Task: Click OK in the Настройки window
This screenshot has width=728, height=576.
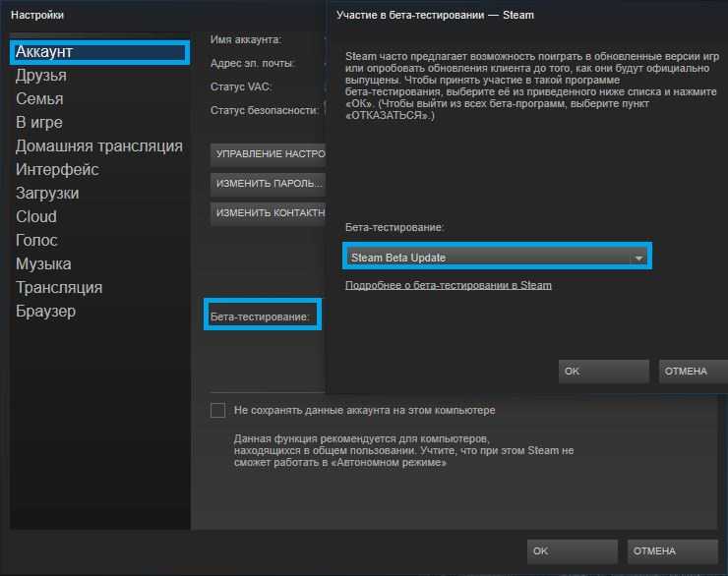Action: coord(572,551)
